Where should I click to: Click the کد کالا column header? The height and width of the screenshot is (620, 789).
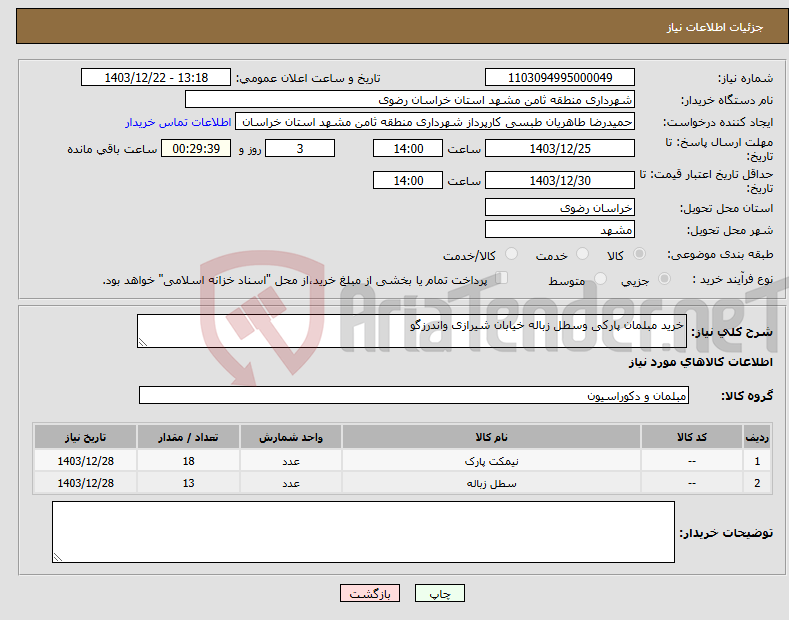pos(692,437)
